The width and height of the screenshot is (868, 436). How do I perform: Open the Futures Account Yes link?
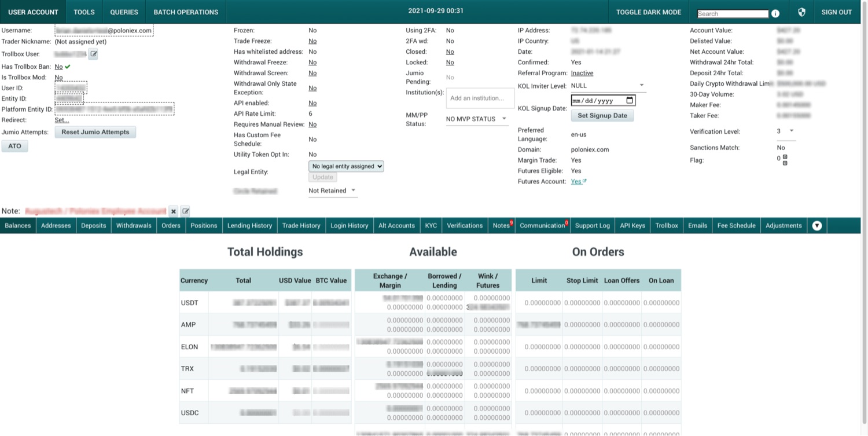(x=579, y=181)
